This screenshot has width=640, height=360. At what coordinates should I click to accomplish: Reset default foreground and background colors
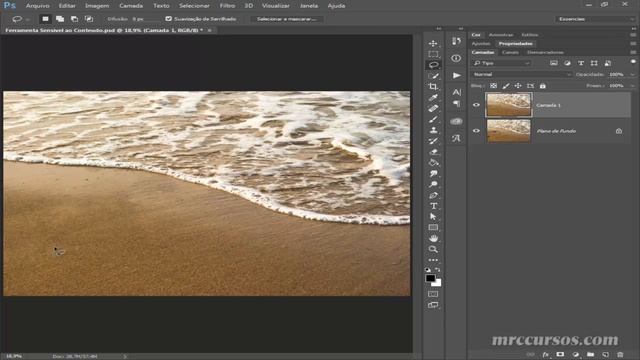[x=428, y=270]
